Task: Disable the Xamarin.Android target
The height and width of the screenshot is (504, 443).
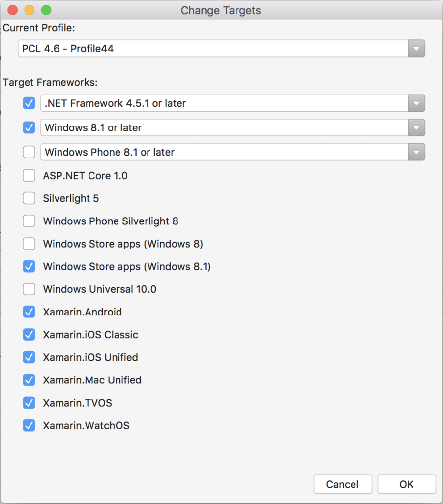Action: [x=29, y=312]
